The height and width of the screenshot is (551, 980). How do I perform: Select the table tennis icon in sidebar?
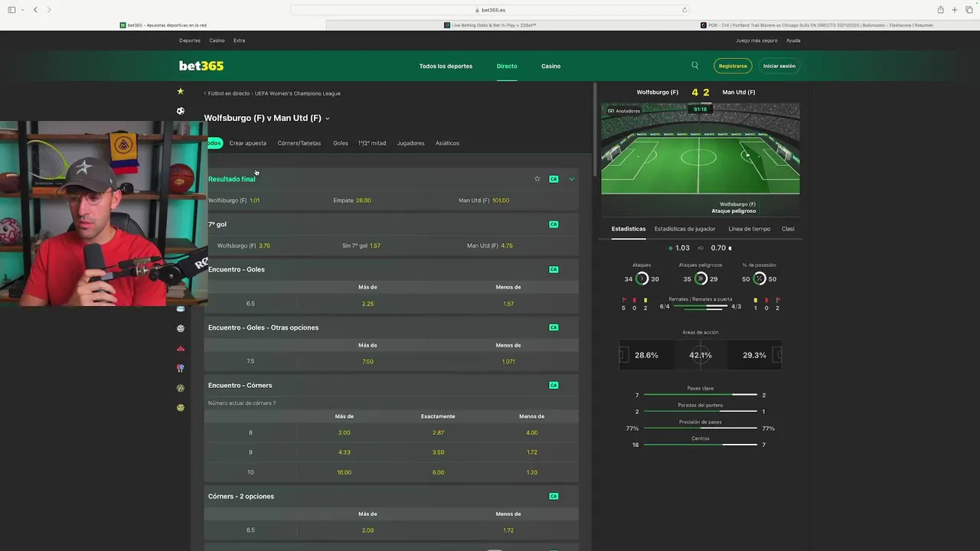coord(181,368)
